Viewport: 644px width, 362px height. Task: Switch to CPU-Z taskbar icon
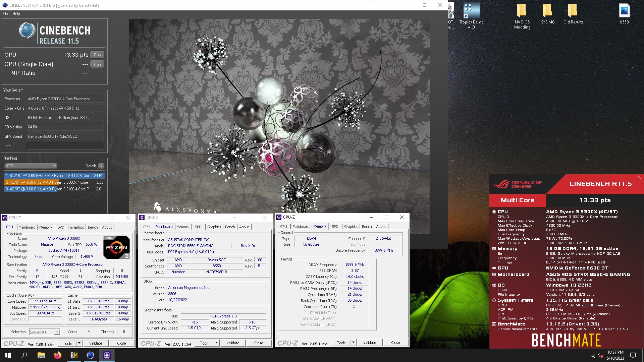107,355
